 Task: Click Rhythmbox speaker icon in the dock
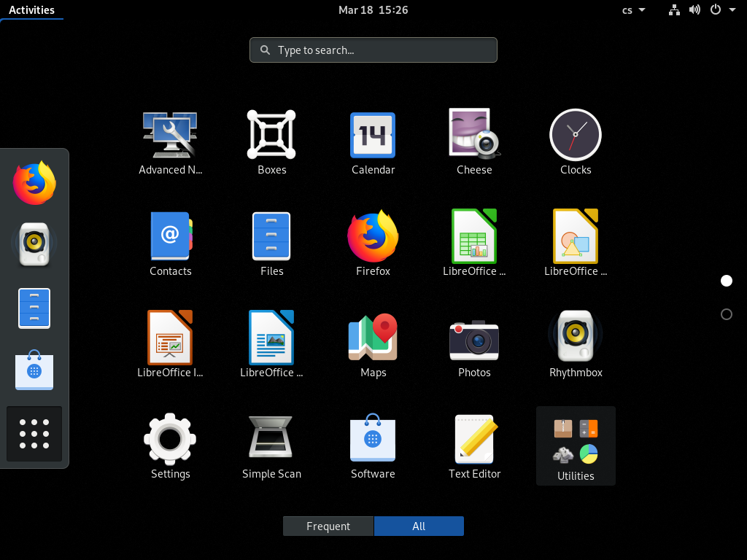coord(34,244)
